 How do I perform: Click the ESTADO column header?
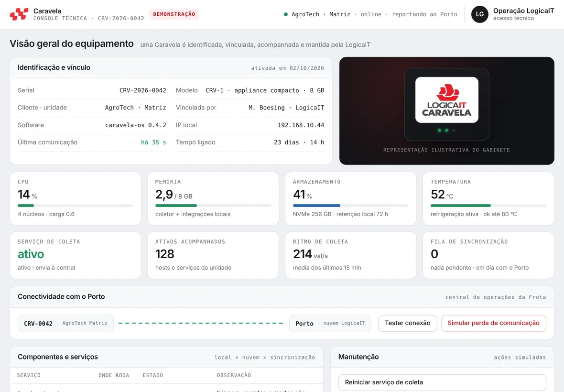[153, 375]
